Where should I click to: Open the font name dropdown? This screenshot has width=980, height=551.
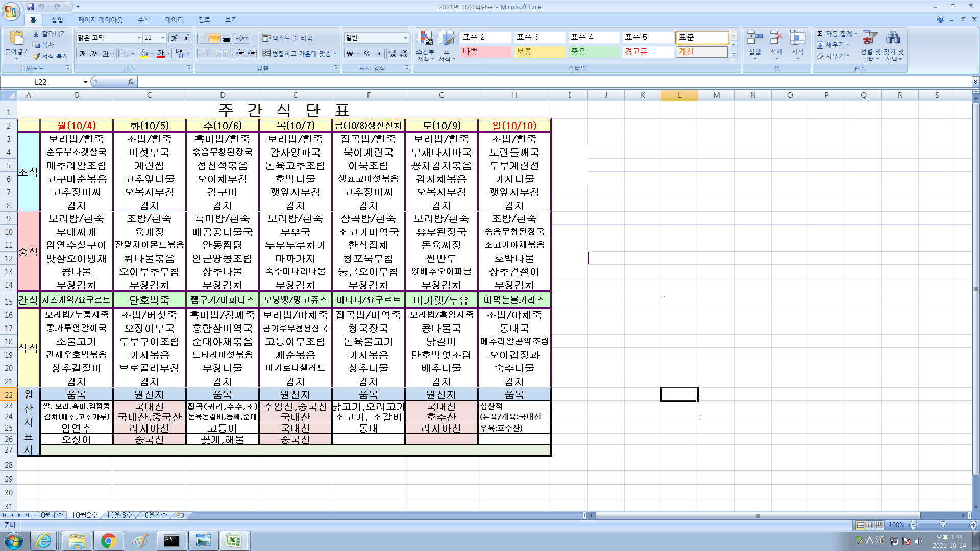[x=138, y=38]
